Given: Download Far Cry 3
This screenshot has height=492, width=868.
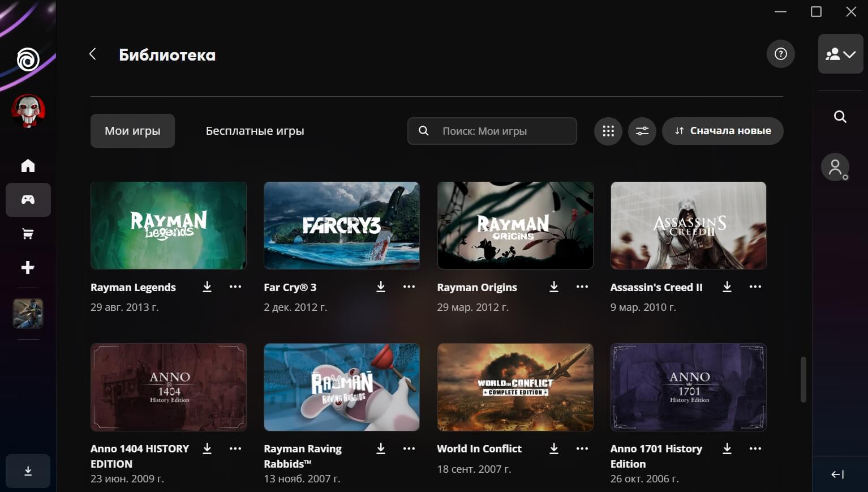Looking at the screenshot, I should click(381, 287).
